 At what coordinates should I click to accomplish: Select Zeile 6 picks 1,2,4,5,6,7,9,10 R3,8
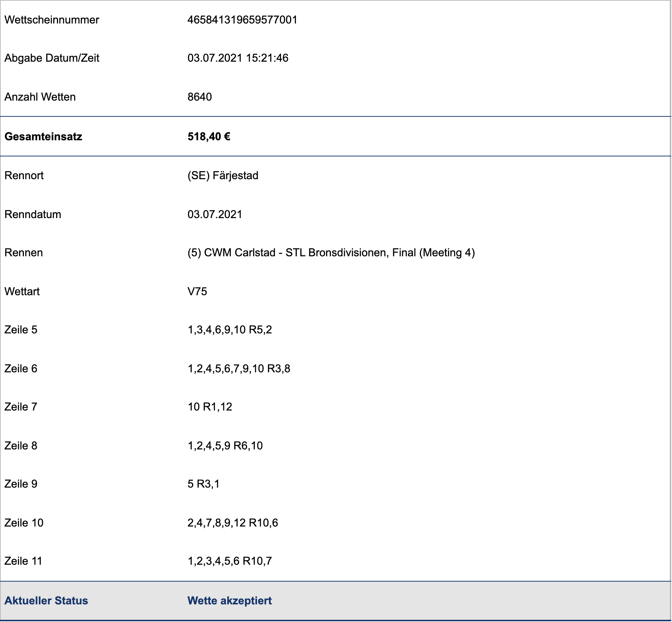click(x=239, y=369)
